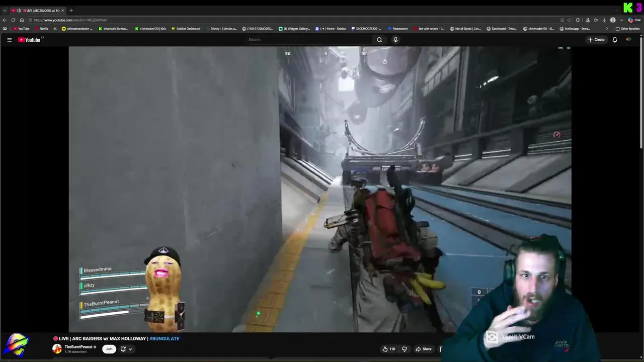
Task: Go back with the browser back arrow
Action: coord(5,20)
